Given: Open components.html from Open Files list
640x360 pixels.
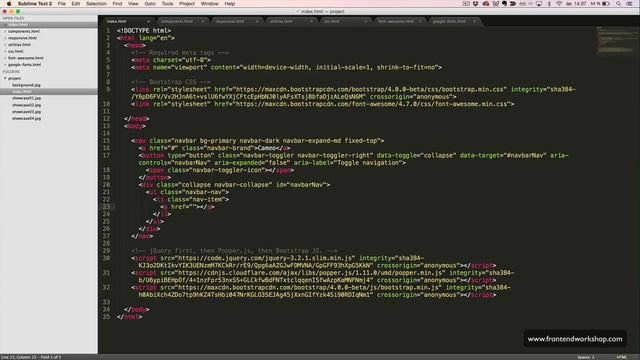Looking at the screenshot, I should click(24, 31).
